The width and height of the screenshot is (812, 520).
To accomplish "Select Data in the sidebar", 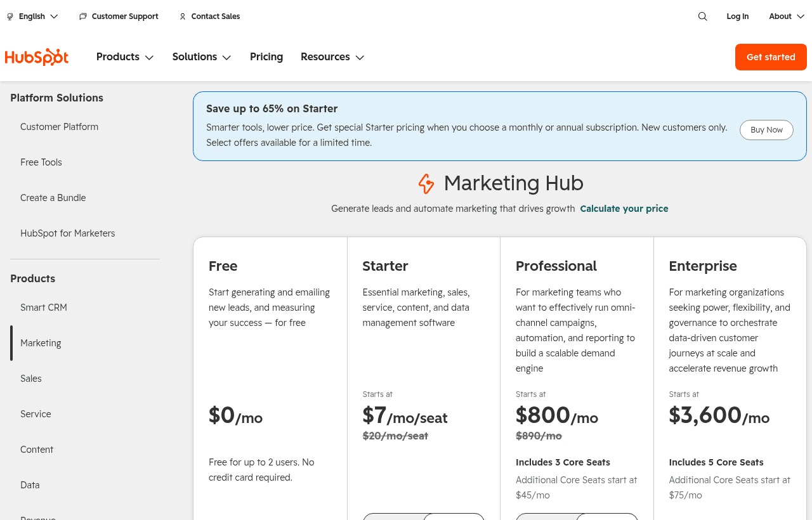I will pyautogui.click(x=30, y=485).
